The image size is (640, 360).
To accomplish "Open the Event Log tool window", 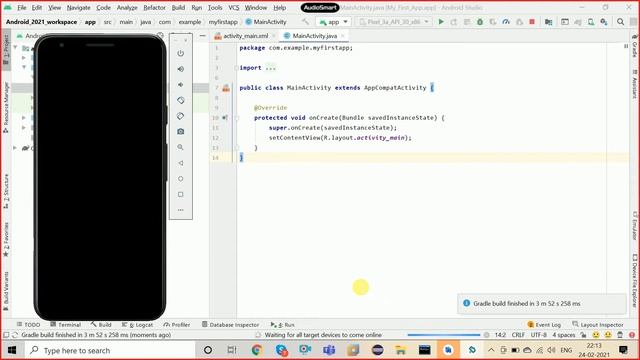I will [x=544, y=324].
